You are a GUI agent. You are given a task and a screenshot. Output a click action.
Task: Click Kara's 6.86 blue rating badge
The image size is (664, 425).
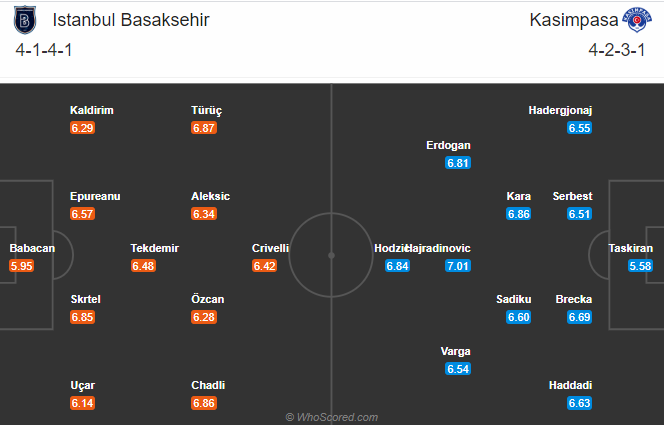coord(518,214)
